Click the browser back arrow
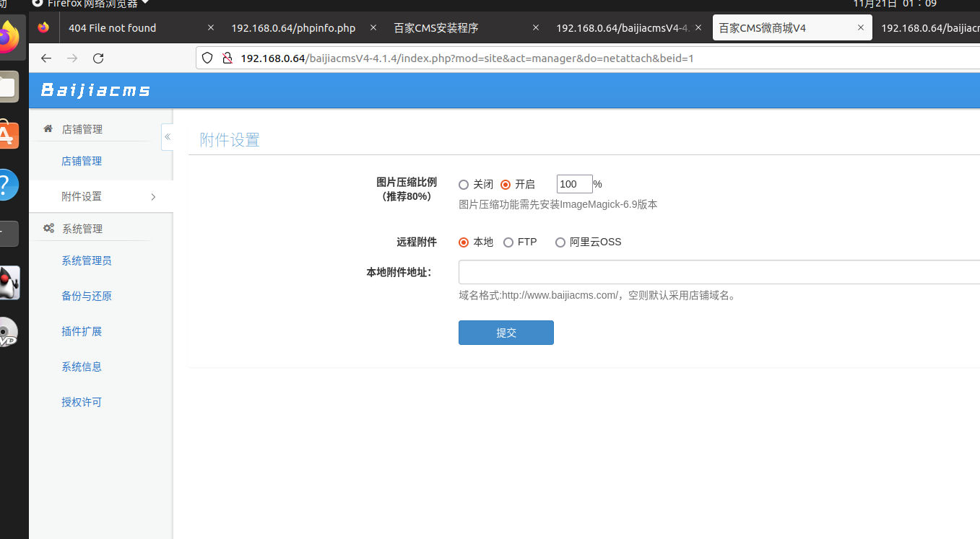The image size is (980, 539). [x=46, y=58]
